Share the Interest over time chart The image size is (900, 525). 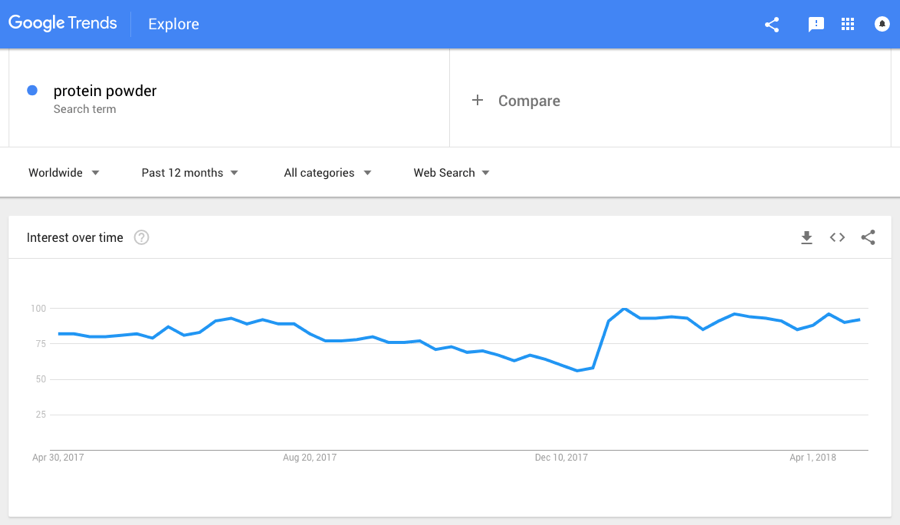tap(868, 238)
